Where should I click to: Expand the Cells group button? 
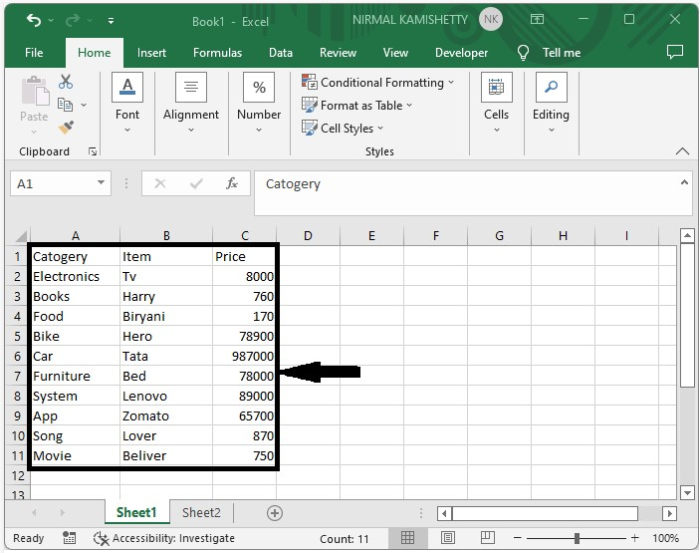pos(496,103)
